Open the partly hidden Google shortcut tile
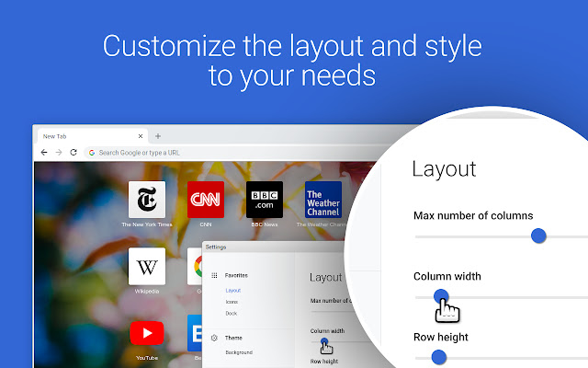This screenshot has width=588, height=368. (x=195, y=266)
